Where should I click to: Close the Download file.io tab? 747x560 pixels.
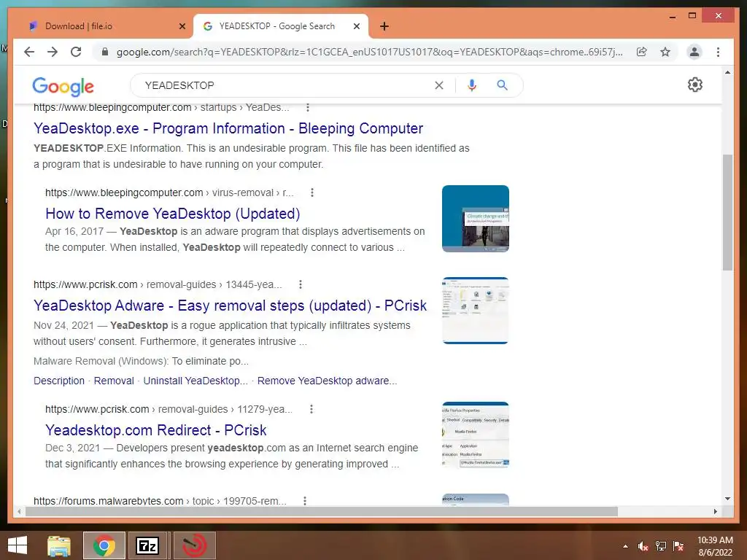(182, 26)
